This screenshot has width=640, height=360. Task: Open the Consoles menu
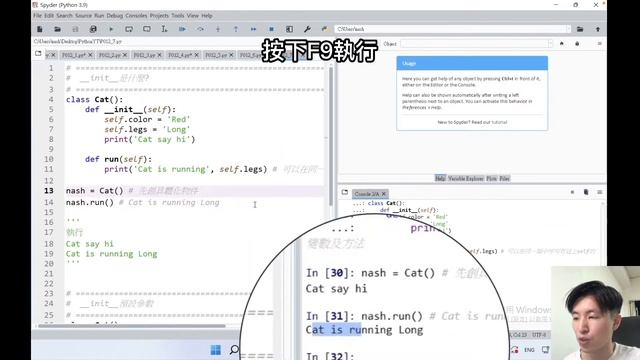click(x=136, y=16)
